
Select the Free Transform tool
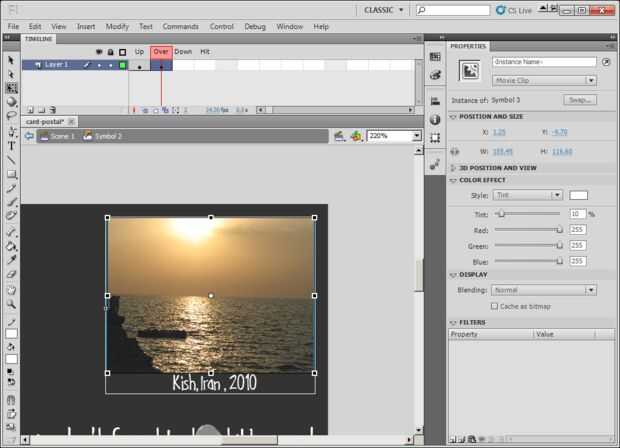click(x=11, y=88)
